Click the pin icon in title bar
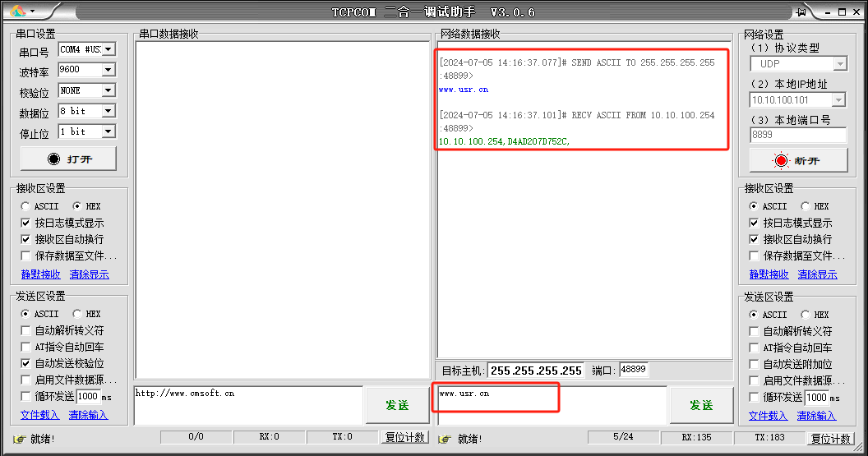The height and width of the screenshot is (456, 868). pos(801,12)
